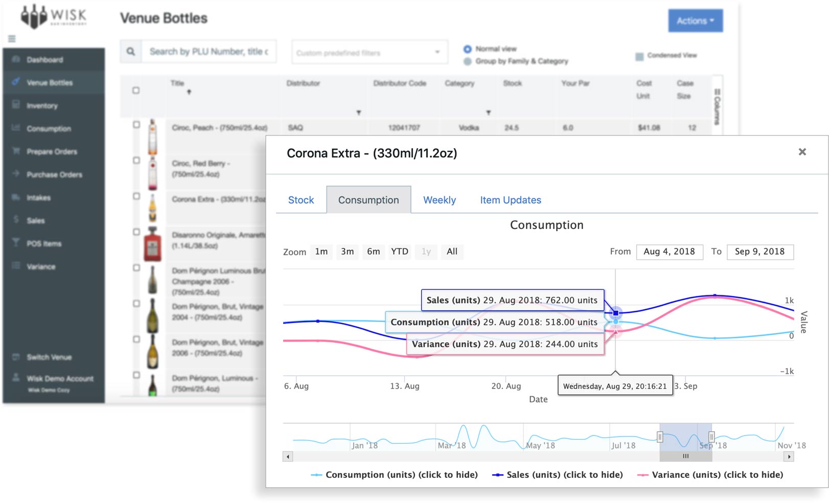This screenshot has height=504, width=829.
Task: Click the Sales dollar icon in sidebar
Action: 16,220
